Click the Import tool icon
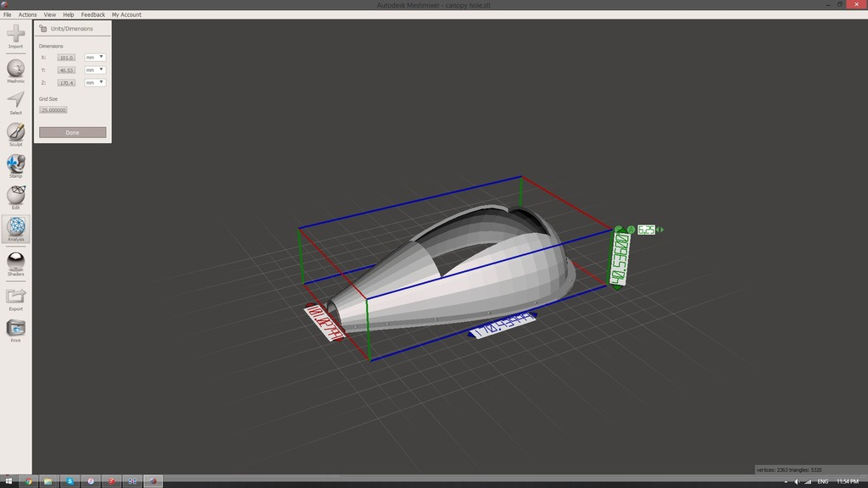Viewport: 868px width, 488px height. pyautogui.click(x=15, y=34)
